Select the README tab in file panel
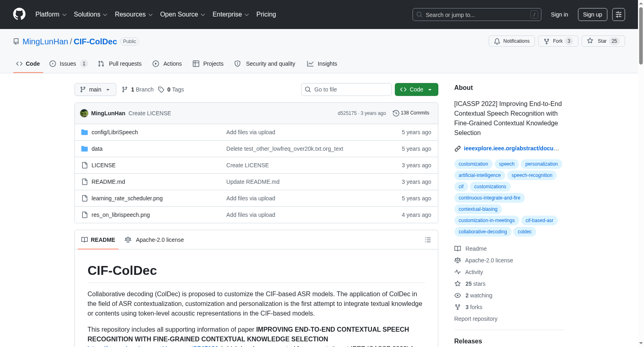Image resolution: width=644 pixels, height=347 pixels. [98, 240]
